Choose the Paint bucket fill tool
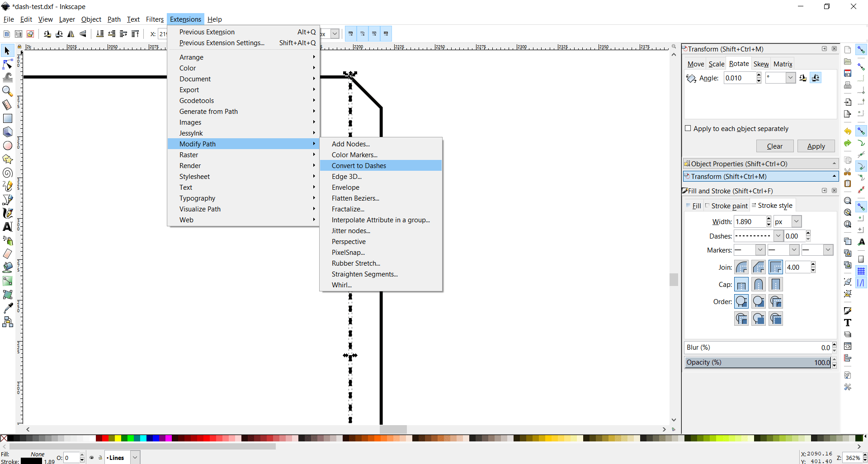 pyautogui.click(x=8, y=267)
